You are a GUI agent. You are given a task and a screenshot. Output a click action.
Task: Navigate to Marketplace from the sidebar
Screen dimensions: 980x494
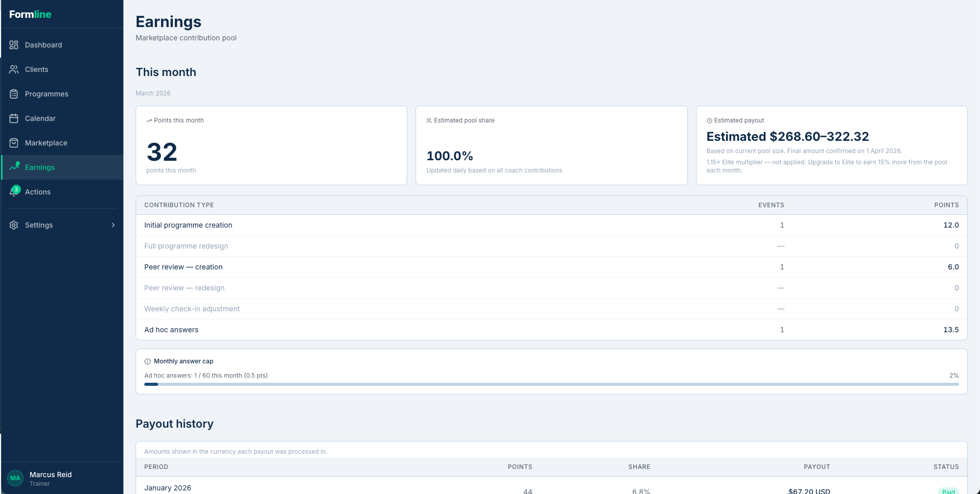point(46,143)
